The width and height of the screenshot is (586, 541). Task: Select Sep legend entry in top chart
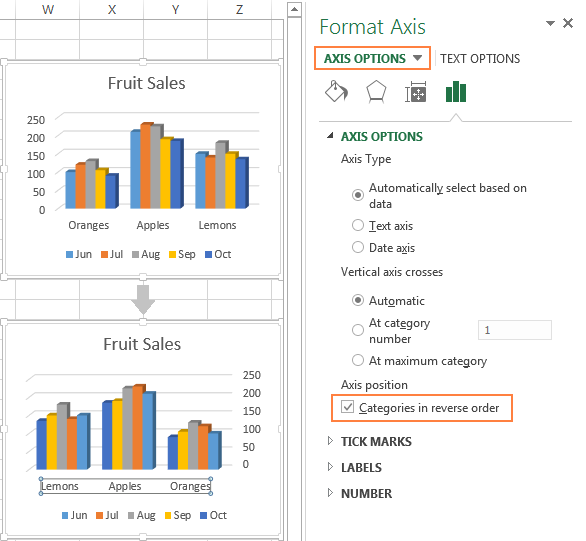coord(182,254)
